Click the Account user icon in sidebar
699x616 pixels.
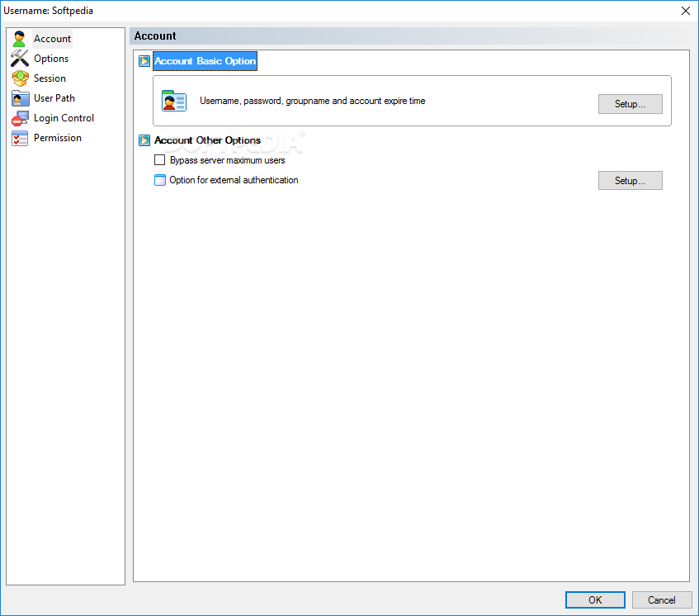tap(19, 39)
